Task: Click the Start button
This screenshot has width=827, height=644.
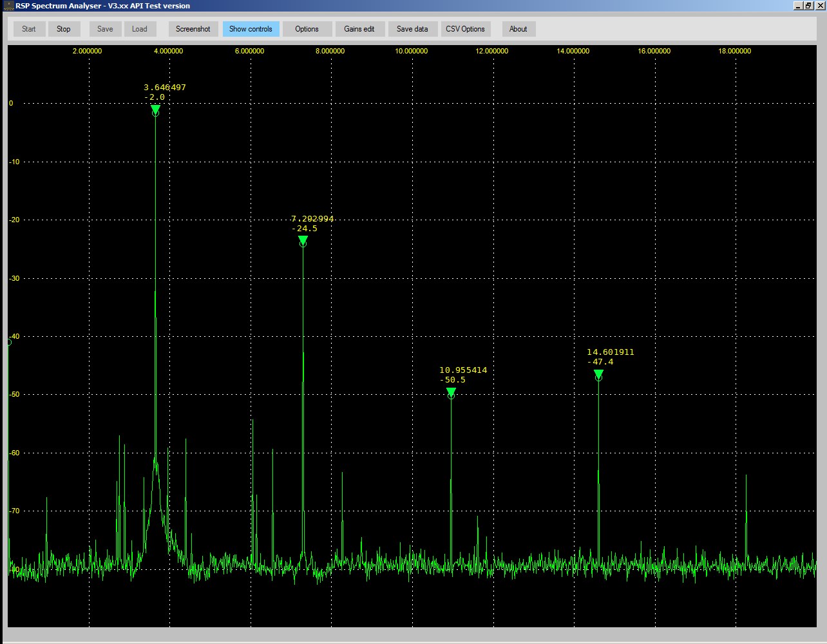Action: 29,29
